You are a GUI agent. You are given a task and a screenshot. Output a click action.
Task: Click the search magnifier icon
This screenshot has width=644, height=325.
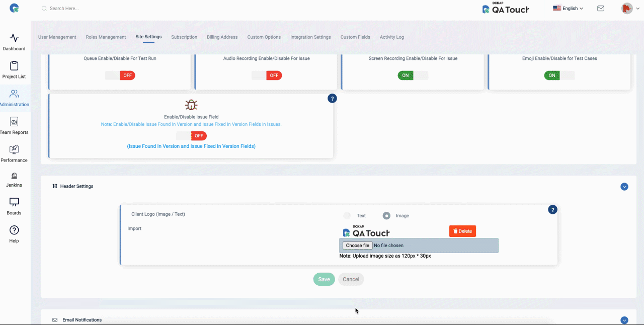tap(44, 9)
